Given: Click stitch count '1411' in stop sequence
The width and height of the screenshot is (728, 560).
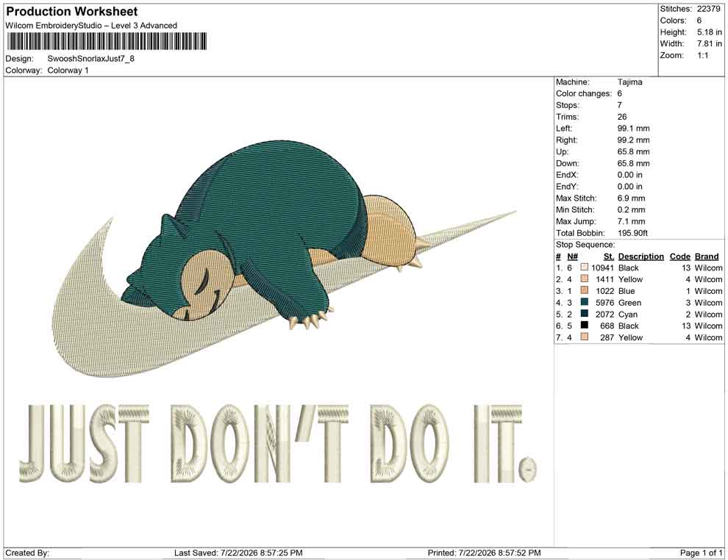Looking at the screenshot, I should click(605, 279).
